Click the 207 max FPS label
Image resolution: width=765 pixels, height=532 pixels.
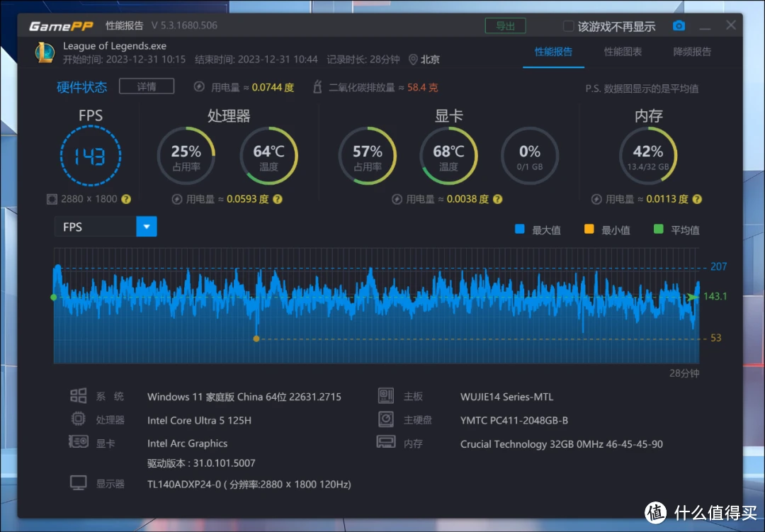point(718,266)
